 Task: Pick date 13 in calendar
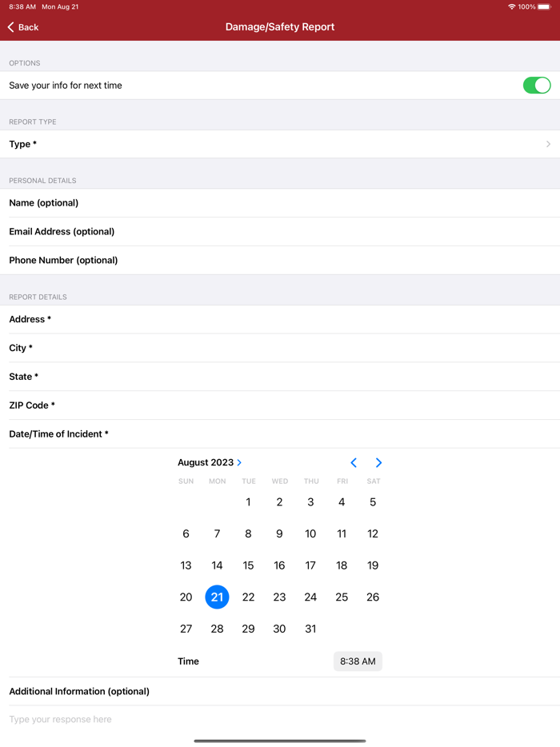pos(186,565)
